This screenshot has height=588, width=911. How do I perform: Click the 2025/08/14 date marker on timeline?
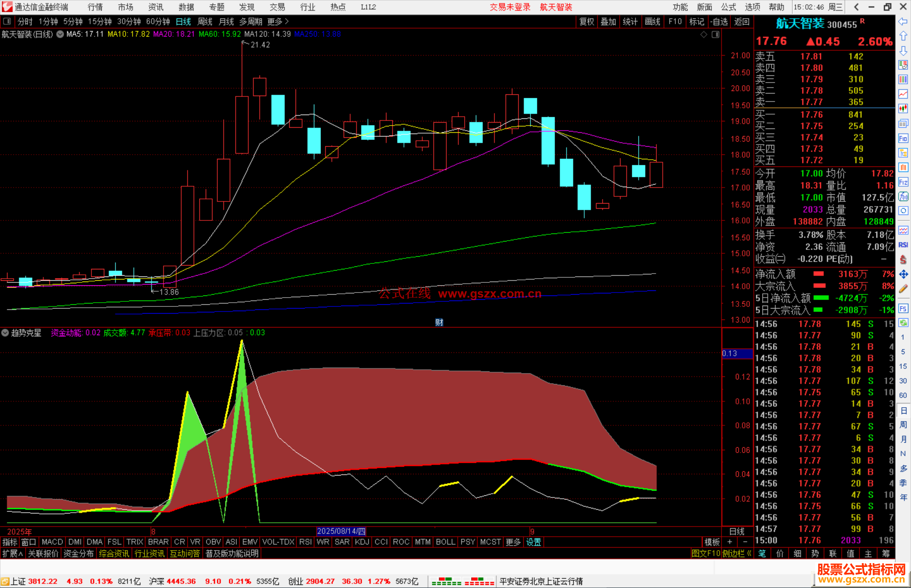click(x=341, y=531)
